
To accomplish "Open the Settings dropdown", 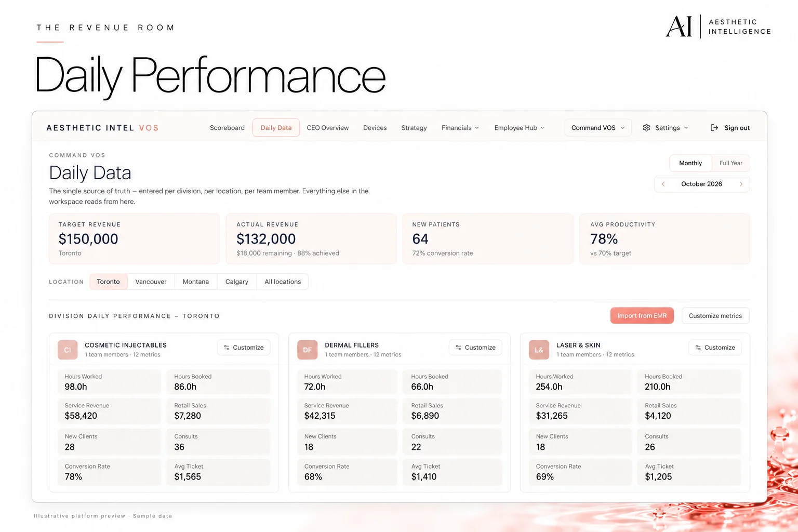I will click(x=666, y=128).
